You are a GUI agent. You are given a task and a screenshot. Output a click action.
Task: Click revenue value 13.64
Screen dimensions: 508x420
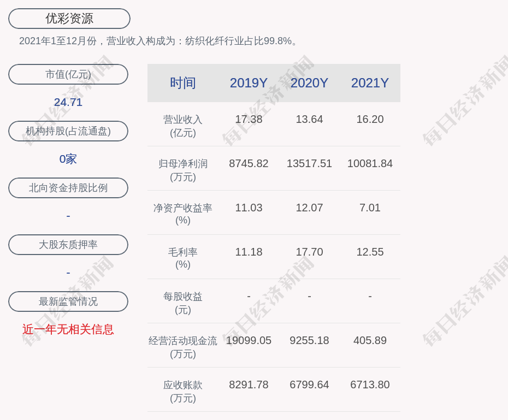[309, 119]
